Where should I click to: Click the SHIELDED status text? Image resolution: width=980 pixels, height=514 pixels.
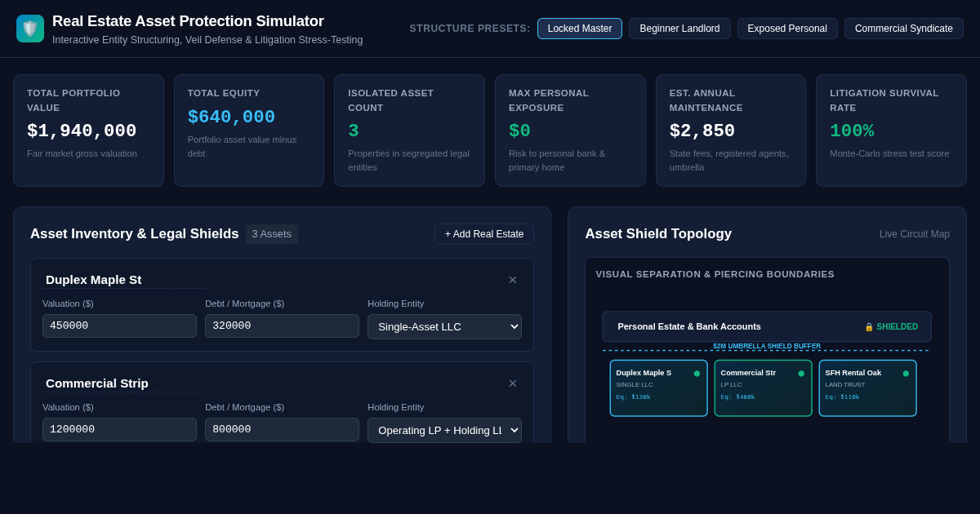(x=898, y=326)
